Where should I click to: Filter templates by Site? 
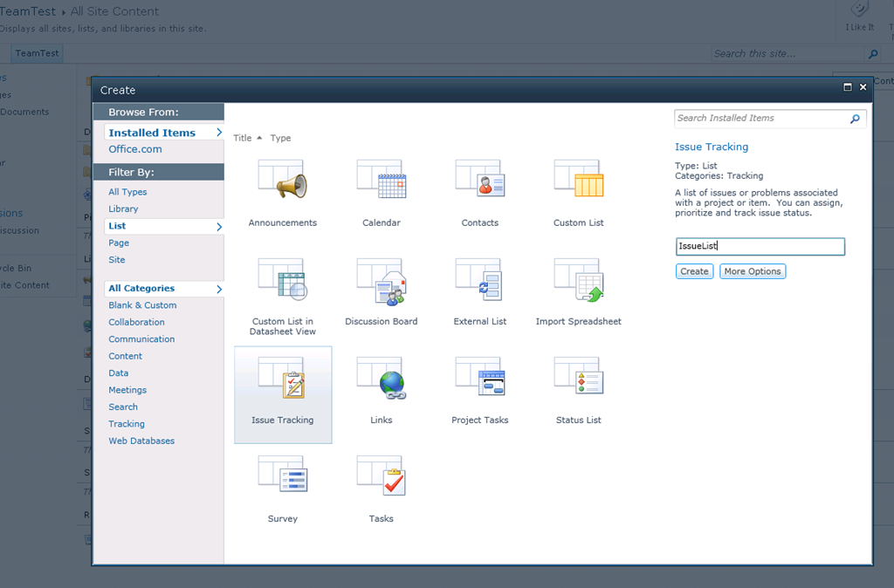[117, 260]
